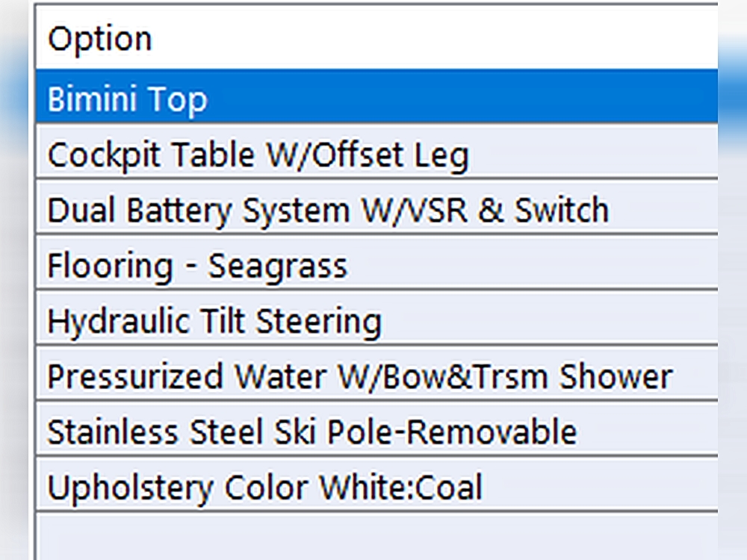Select Pressurized Water W/Bow&Trsm Shower entry
The image size is (747, 560).
[x=359, y=376]
